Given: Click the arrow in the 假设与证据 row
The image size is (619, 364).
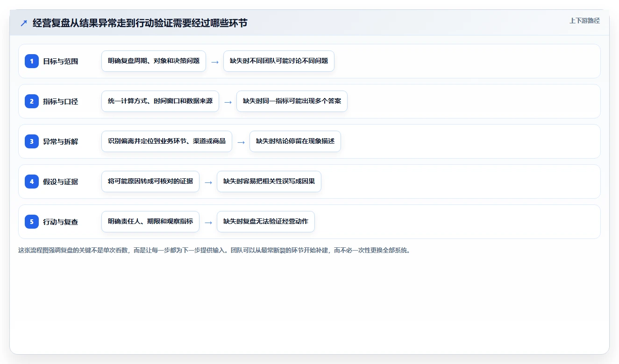Looking at the screenshot, I should click(x=208, y=182).
